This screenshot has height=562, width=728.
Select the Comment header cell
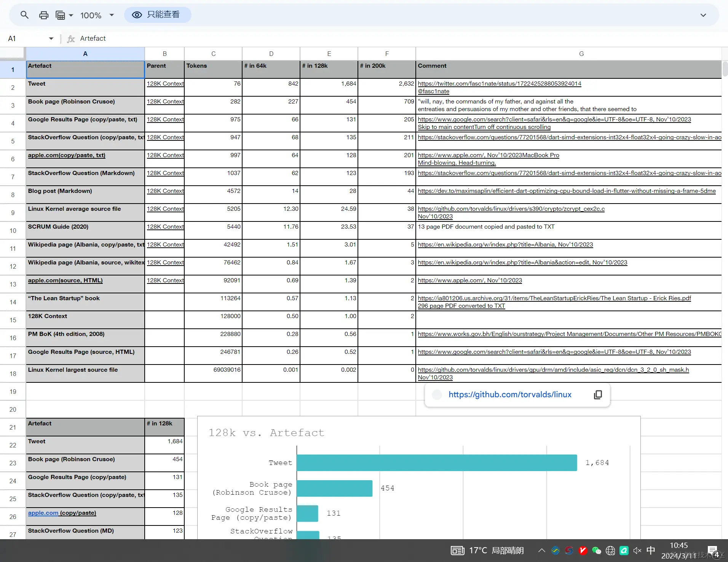point(569,69)
